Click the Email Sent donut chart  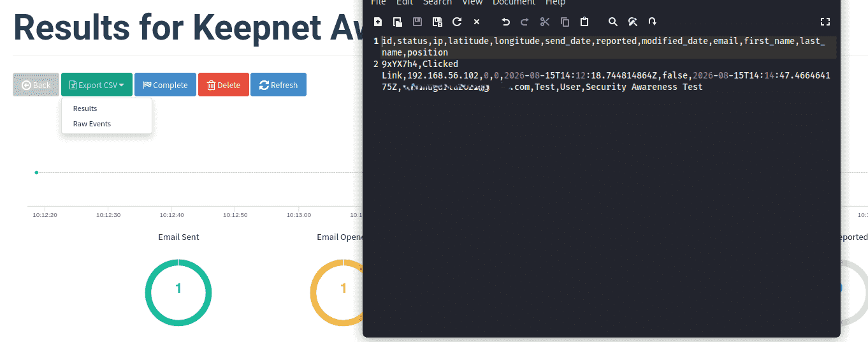(178, 293)
